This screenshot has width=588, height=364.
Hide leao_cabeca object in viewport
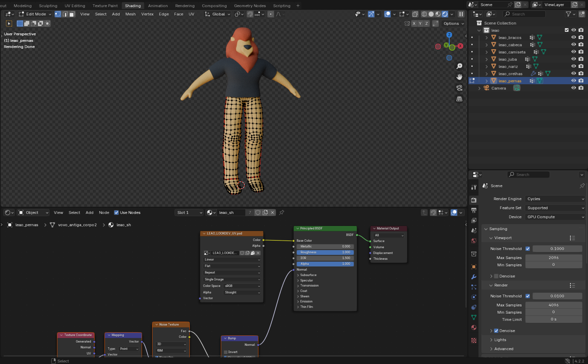574,44
